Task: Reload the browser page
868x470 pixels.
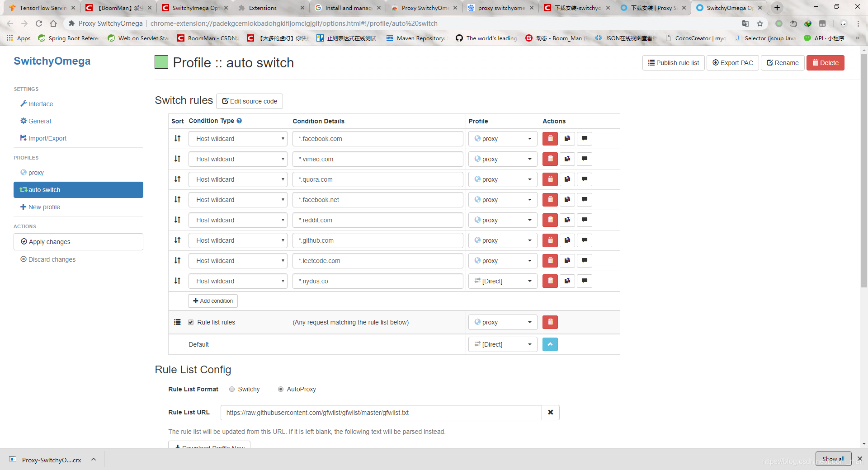Action: pyautogui.click(x=39, y=23)
